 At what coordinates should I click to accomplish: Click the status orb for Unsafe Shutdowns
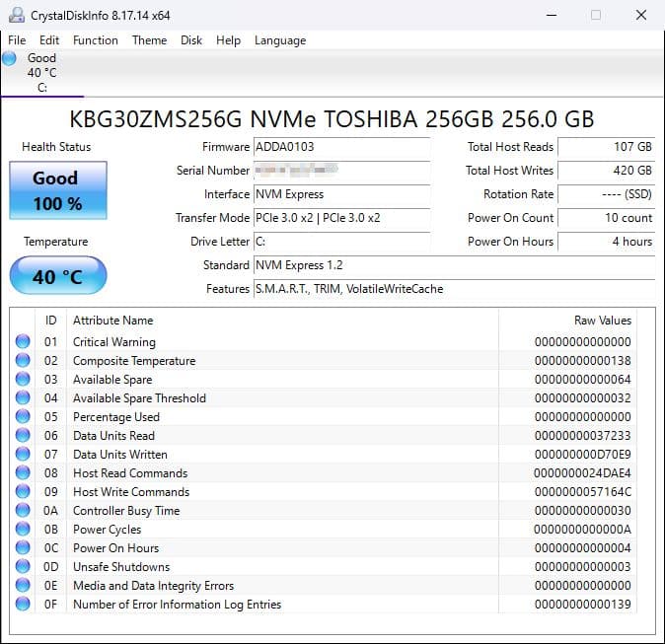point(23,566)
